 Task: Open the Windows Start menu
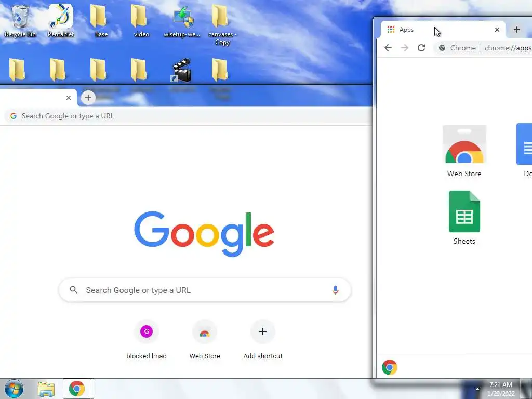click(14, 389)
